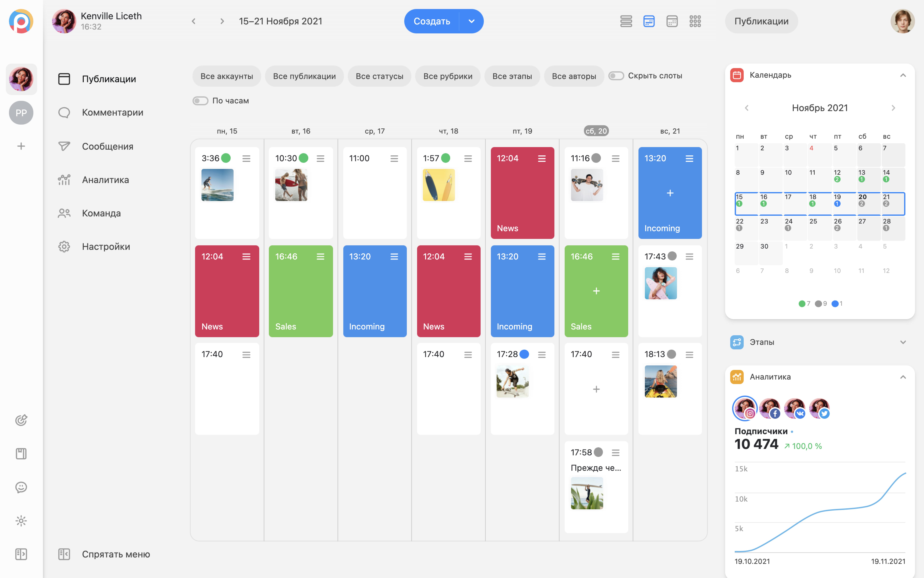
Task: Open Все публикации filter
Action: point(304,76)
